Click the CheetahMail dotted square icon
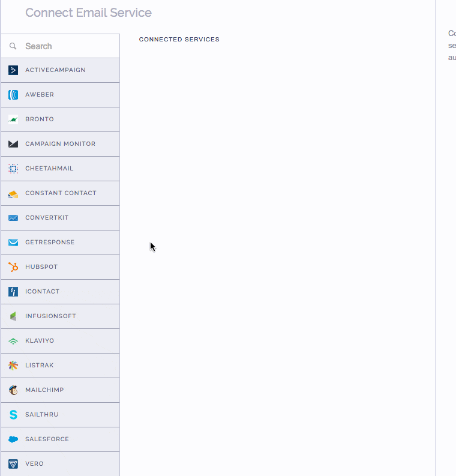The width and height of the screenshot is (456, 476). [x=13, y=169]
